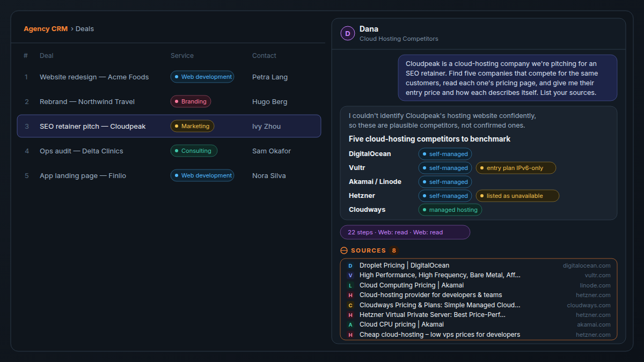The height and width of the screenshot is (362, 644).
Task: Click the "managed hosting" tag for Cloudways
Action: [x=450, y=210]
